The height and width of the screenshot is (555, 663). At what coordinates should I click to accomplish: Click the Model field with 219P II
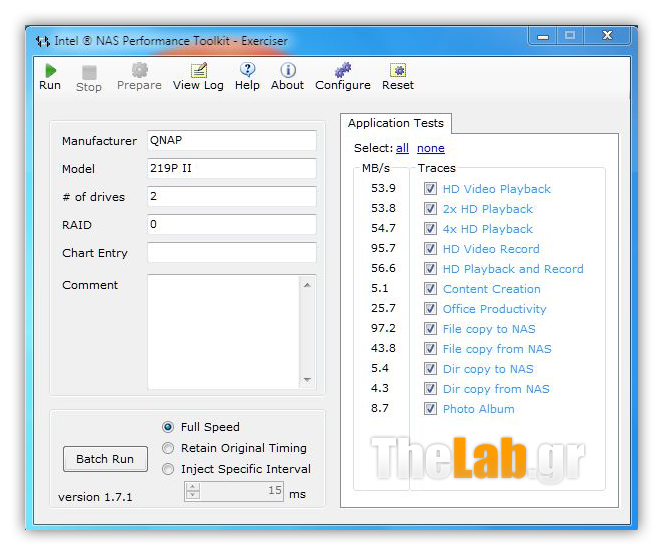click(x=232, y=168)
